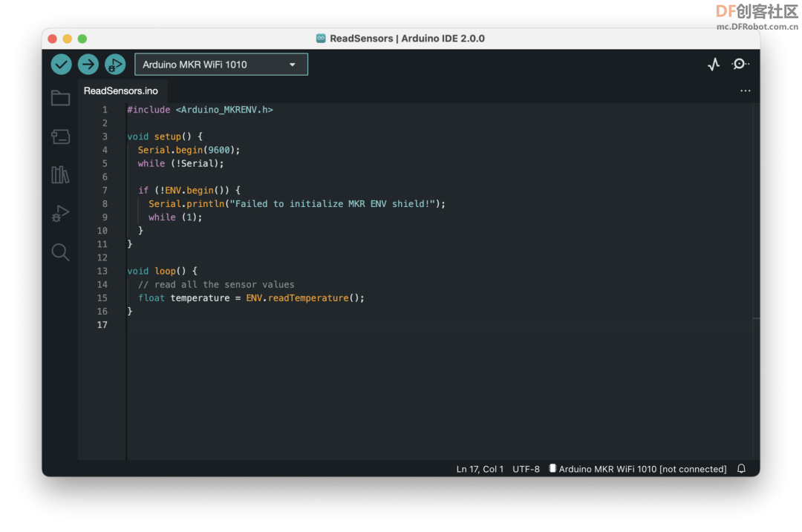The width and height of the screenshot is (802, 532).
Task: Click the 'while (!Serial);' code line
Action: (180, 163)
